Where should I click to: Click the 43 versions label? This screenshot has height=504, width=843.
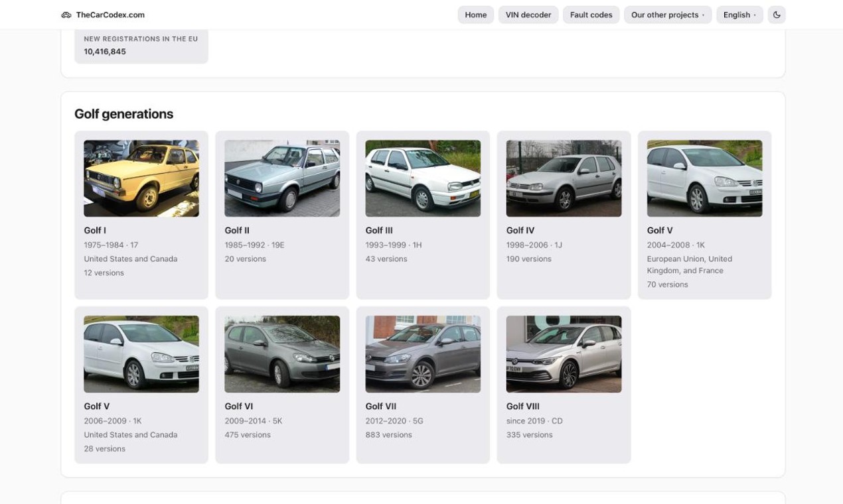point(386,259)
